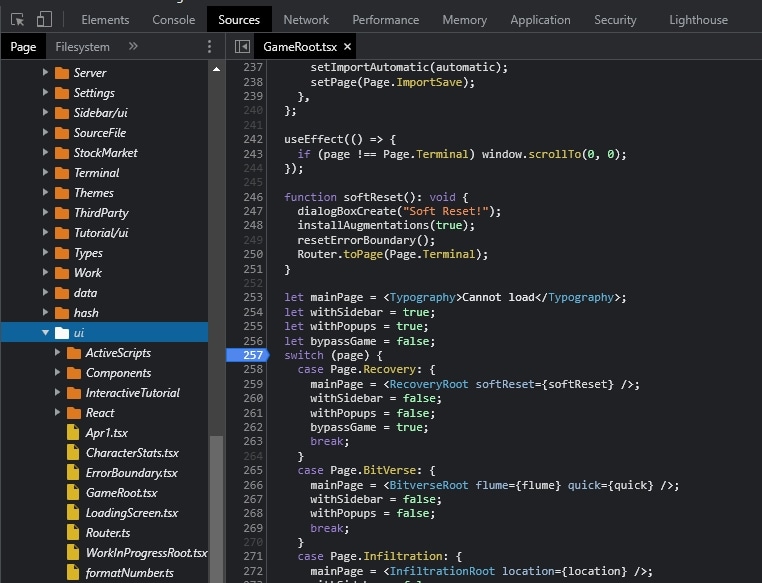
Task: Hide the navigator sidebar panel icon
Action: click(x=242, y=47)
